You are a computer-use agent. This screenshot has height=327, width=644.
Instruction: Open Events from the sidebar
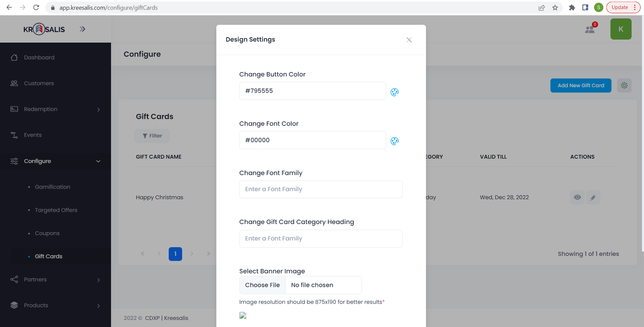(x=33, y=135)
